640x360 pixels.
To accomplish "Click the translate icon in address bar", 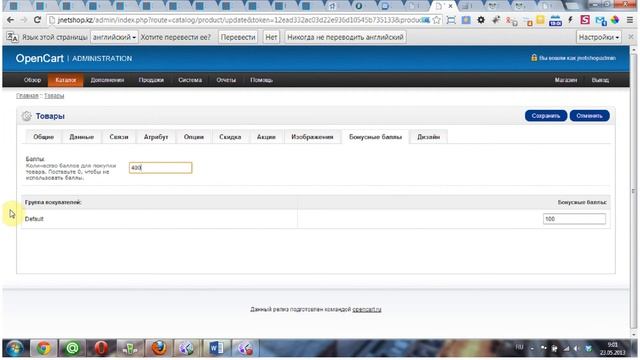I will coord(425,20).
